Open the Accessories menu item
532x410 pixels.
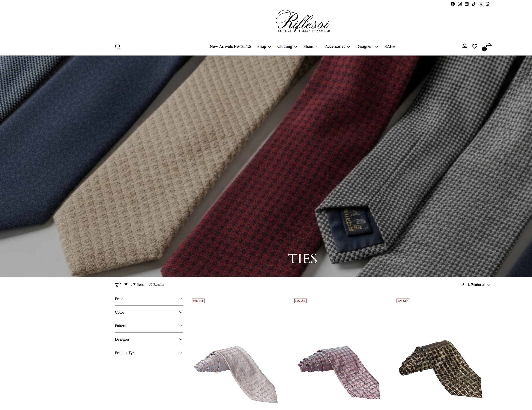(337, 46)
